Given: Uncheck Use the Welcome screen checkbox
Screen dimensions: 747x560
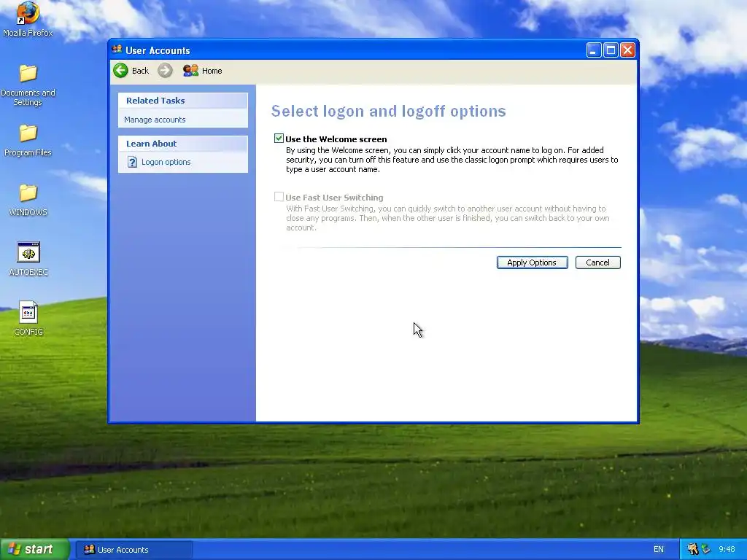Looking at the screenshot, I should coord(279,139).
